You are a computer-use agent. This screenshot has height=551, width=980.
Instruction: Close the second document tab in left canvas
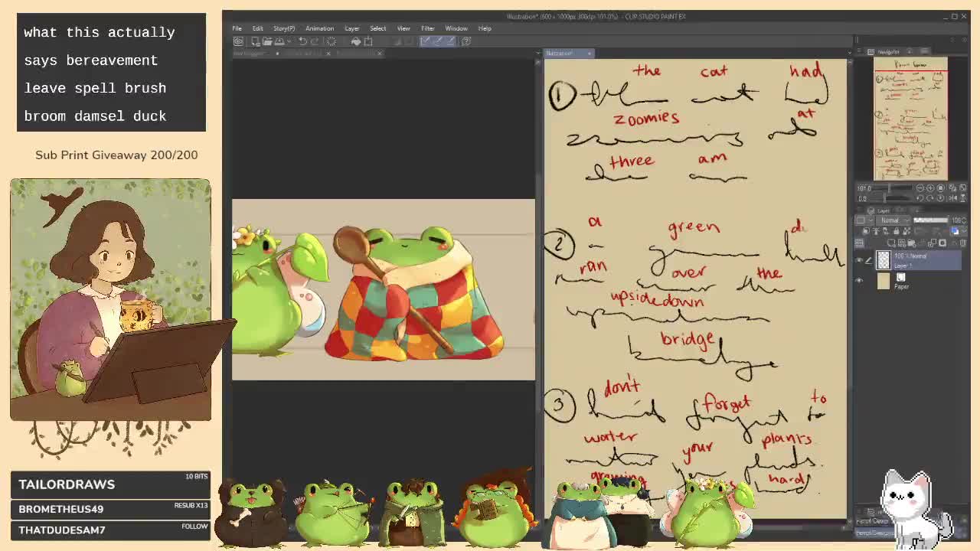pos(328,54)
